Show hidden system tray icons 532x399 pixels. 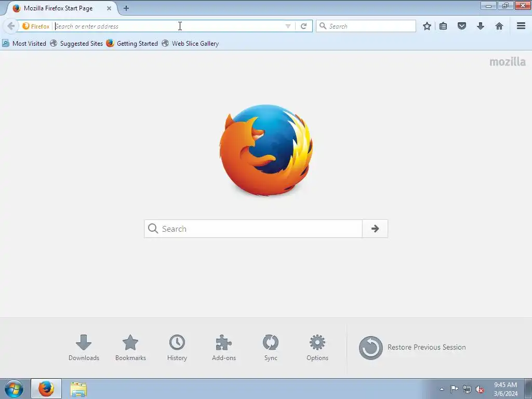click(x=442, y=389)
